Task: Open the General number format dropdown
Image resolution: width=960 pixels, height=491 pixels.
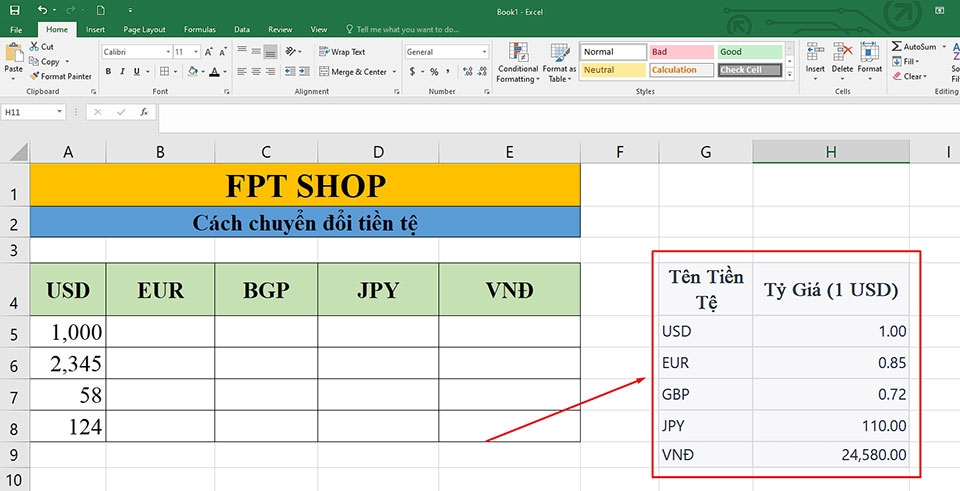Action: pyautogui.click(x=485, y=52)
